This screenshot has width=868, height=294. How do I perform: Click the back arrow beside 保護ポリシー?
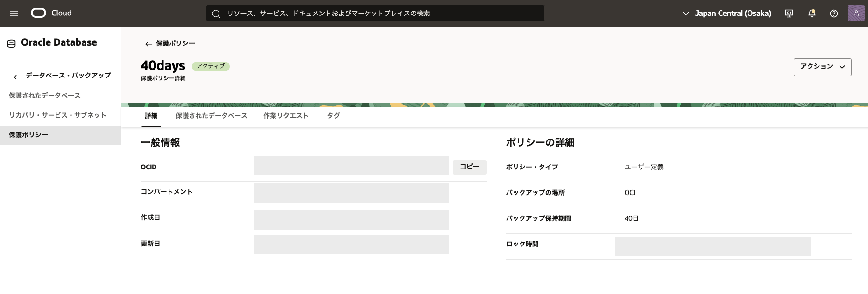(148, 44)
